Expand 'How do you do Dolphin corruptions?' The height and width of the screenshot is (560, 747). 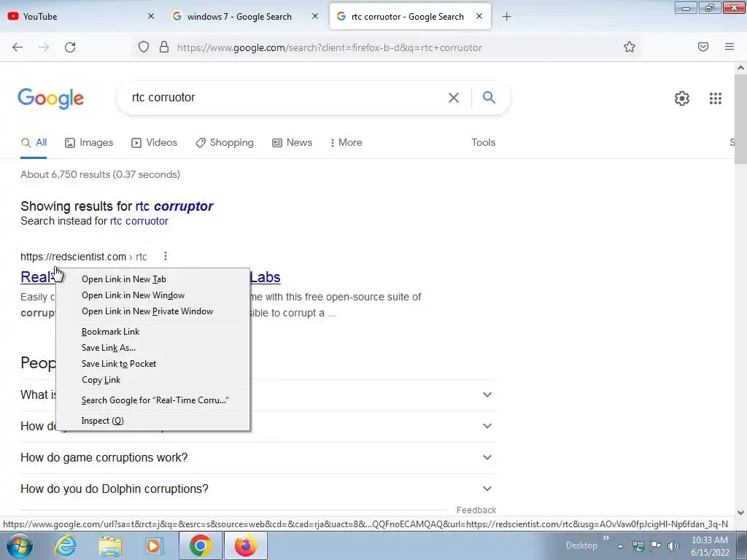coord(258,489)
